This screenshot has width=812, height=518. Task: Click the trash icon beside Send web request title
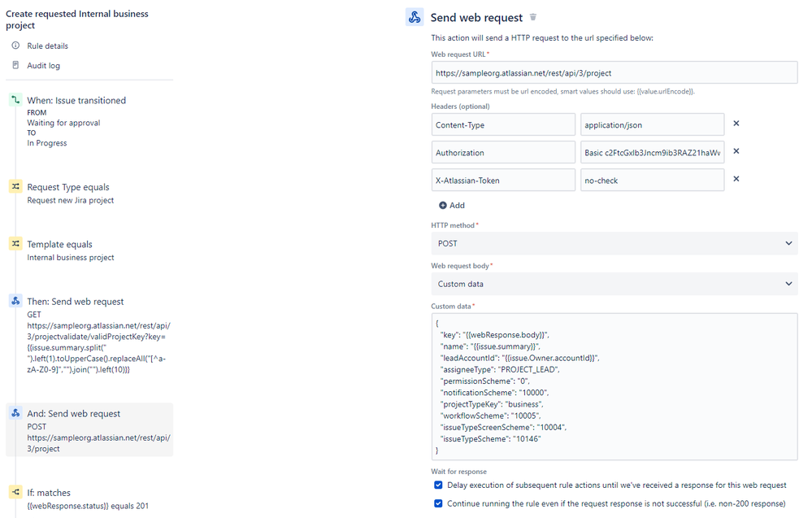tap(533, 17)
